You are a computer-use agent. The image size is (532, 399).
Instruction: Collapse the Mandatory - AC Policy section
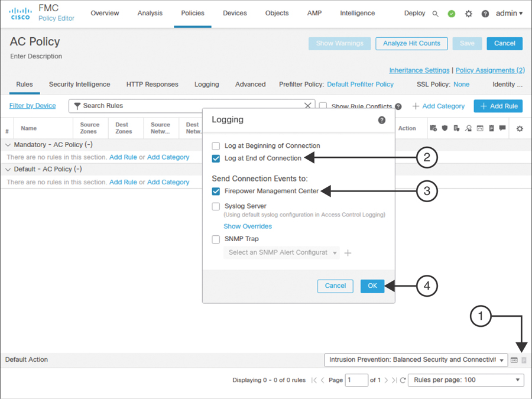(8, 145)
